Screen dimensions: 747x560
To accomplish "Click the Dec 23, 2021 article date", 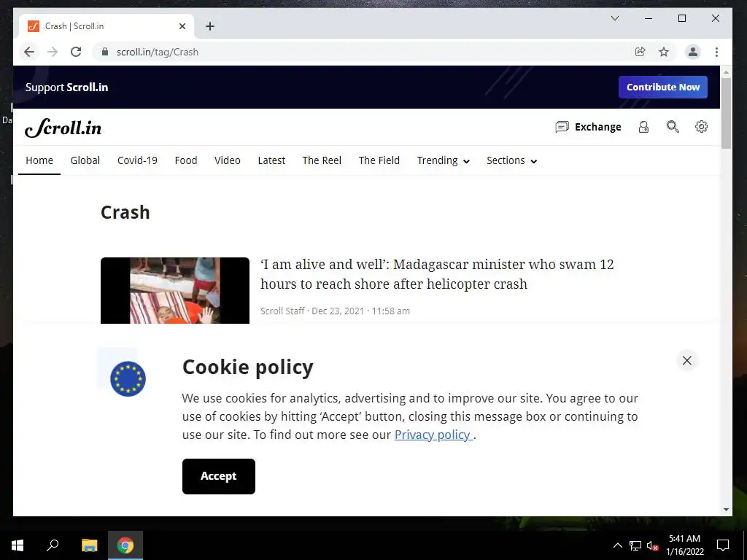I will tap(338, 311).
